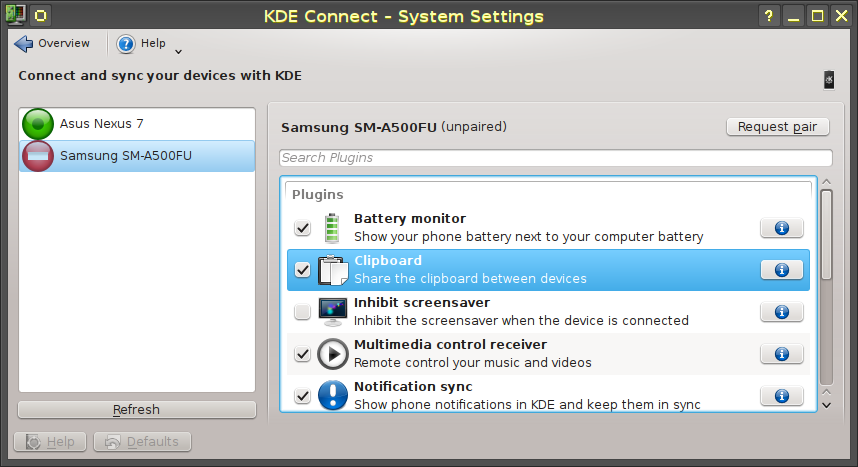Toggle the Notification sync checkbox
Viewport: 858px width, 467px height.
[303, 395]
